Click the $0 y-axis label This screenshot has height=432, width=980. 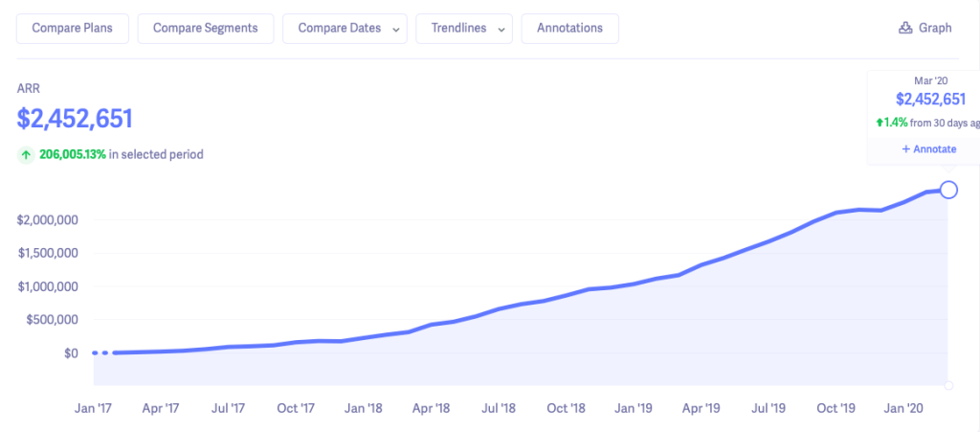[70, 352]
